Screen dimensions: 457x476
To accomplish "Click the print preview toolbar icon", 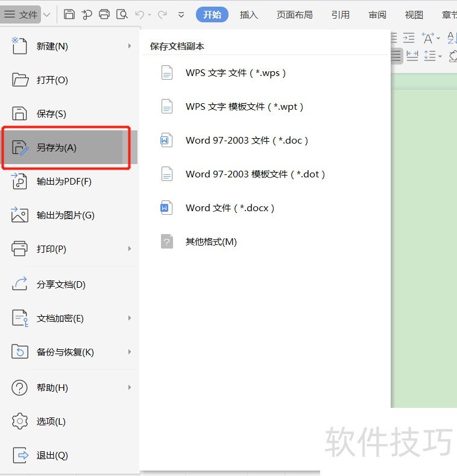I will [x=122, y=14].
